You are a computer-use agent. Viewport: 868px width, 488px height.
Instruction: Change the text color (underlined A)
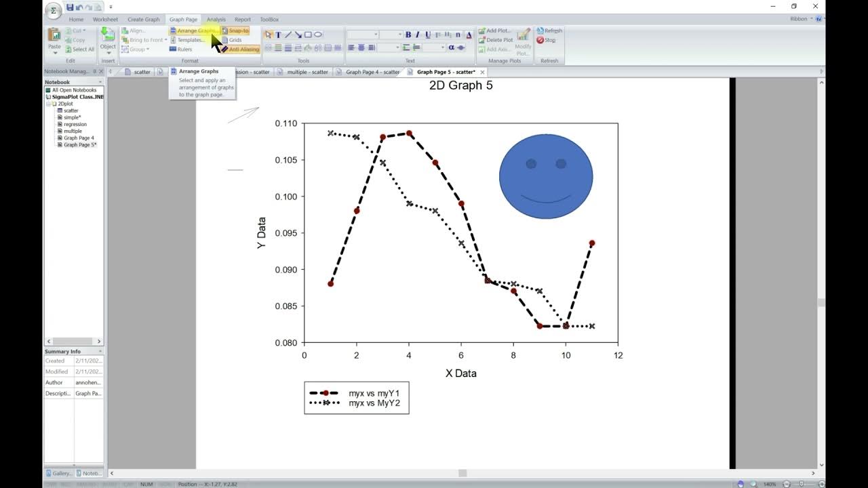[469, 35]
